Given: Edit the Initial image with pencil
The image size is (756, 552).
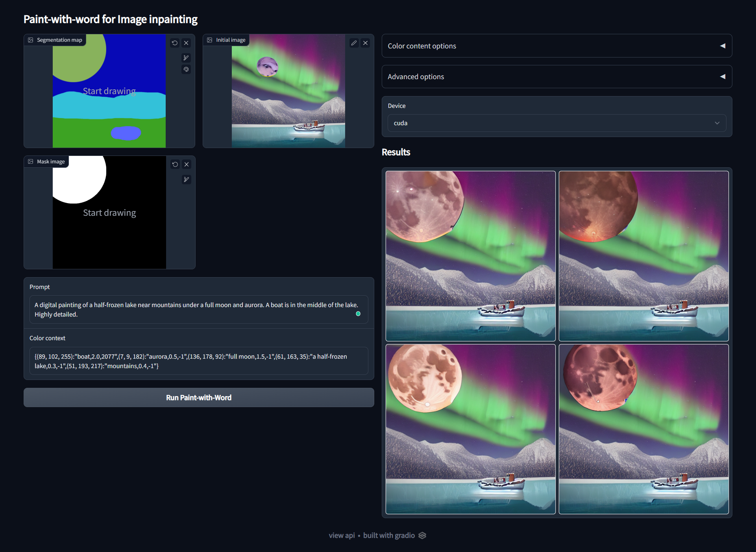Looking at the screenshot, I should click(x=354, y=43).
